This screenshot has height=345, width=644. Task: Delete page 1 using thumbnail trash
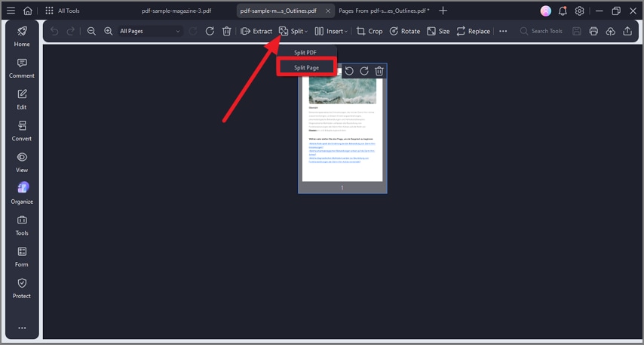click(x=379, y=72)
